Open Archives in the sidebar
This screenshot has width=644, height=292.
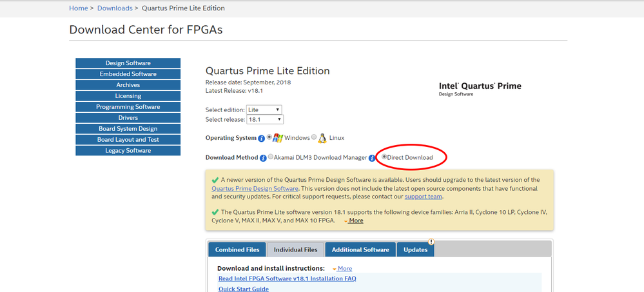[x=128, y=85]
